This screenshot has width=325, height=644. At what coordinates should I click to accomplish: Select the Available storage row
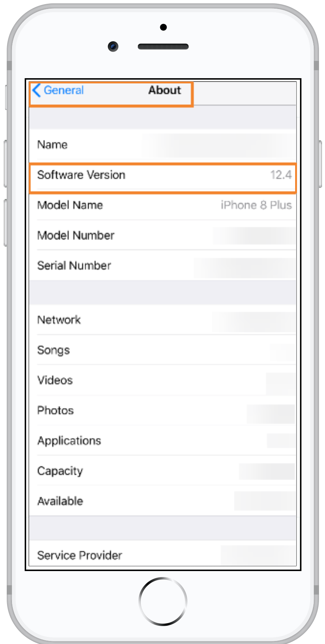click(x=162, y=501)
